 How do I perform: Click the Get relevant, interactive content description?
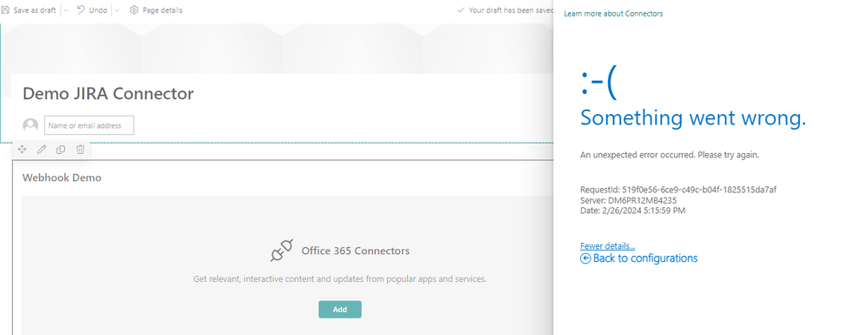pyautogui.click(x=340, y=279)
